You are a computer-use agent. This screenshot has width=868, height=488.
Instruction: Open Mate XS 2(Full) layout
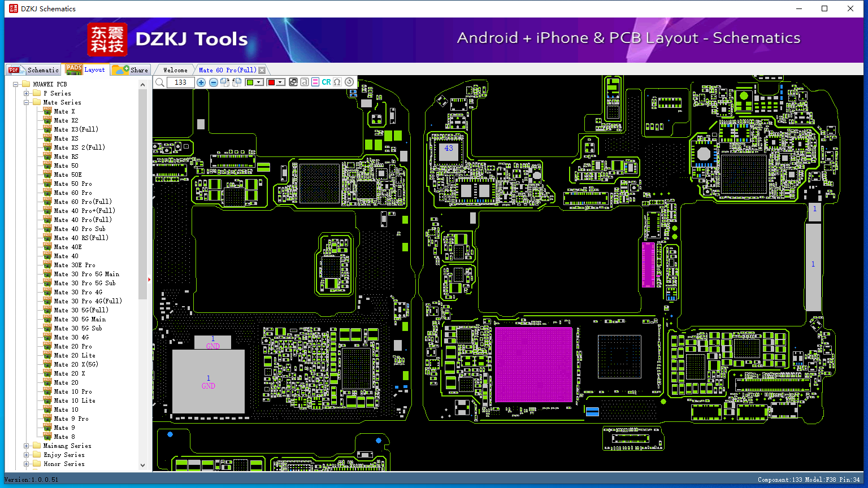pyautogui.click(x=80, y=147)
